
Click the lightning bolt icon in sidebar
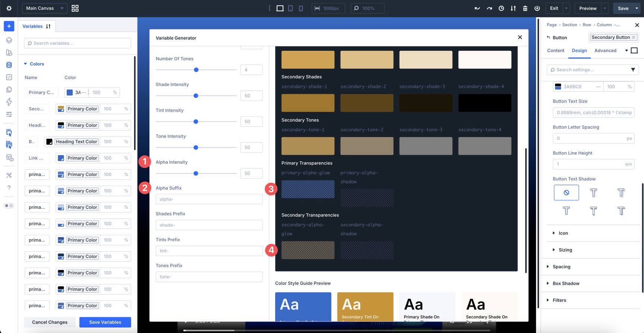point(9,102)
